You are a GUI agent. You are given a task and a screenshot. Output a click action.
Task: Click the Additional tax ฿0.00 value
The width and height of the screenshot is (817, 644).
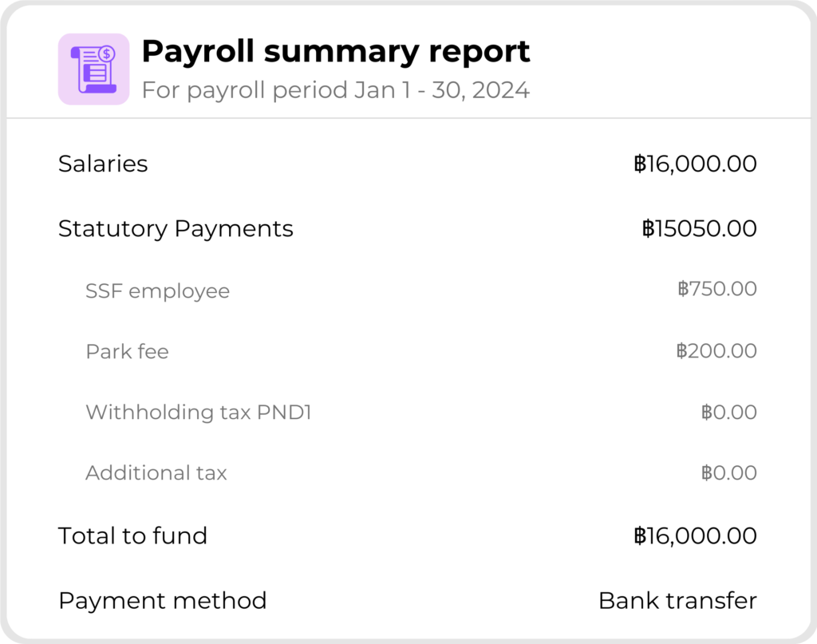tap(728, 473)
